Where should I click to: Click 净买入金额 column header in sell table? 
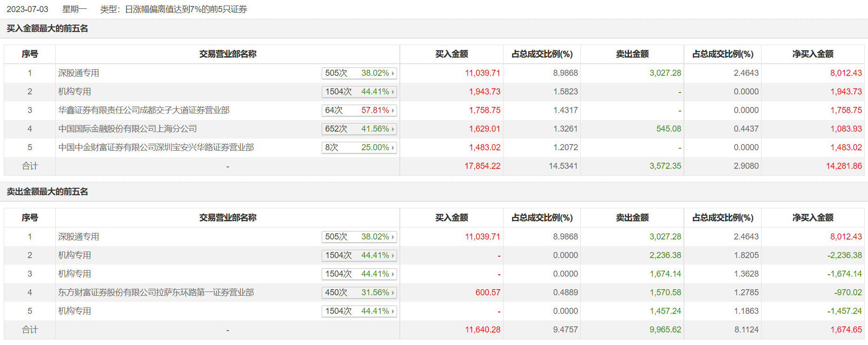point(813,218)
